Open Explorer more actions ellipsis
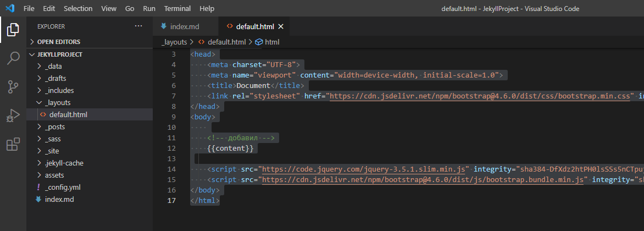Image resolution: width=644 pixels, height=231 pixels. click(138, 26)
